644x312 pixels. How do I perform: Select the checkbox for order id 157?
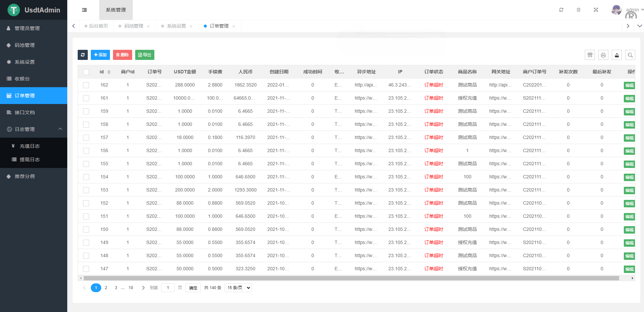(86, 138)
